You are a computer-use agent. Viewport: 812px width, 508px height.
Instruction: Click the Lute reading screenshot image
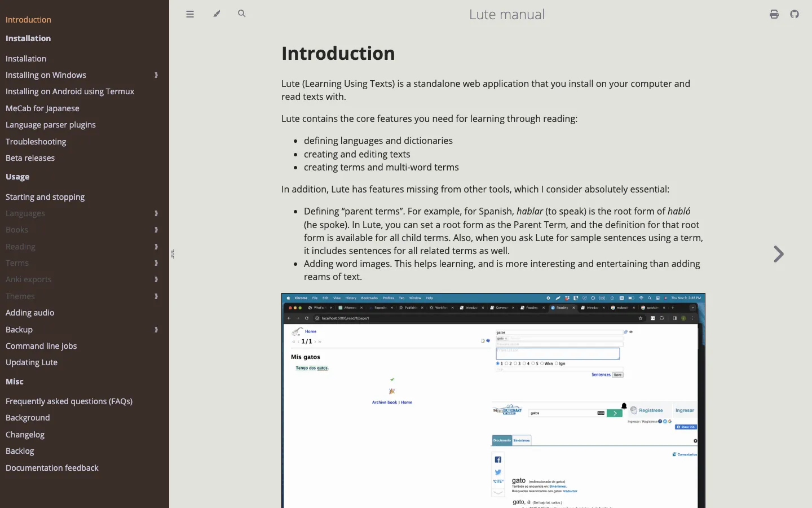click(493, 401)
